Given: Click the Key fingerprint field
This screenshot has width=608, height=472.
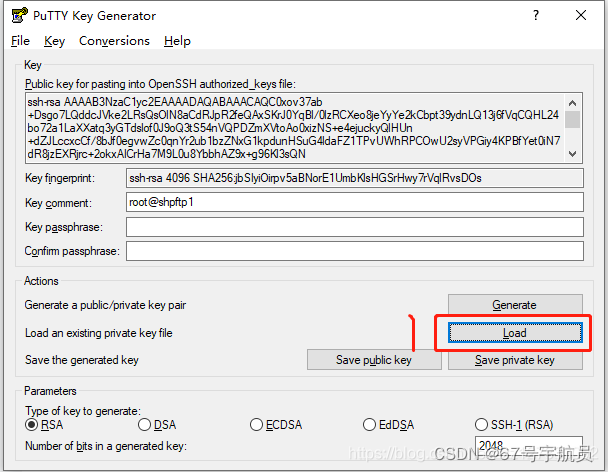Looking at the screenshot, I should tap(354, 178).
